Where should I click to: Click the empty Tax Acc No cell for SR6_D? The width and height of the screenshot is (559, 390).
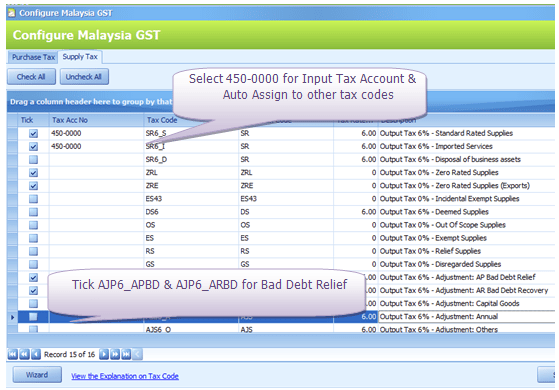[96, 159]
